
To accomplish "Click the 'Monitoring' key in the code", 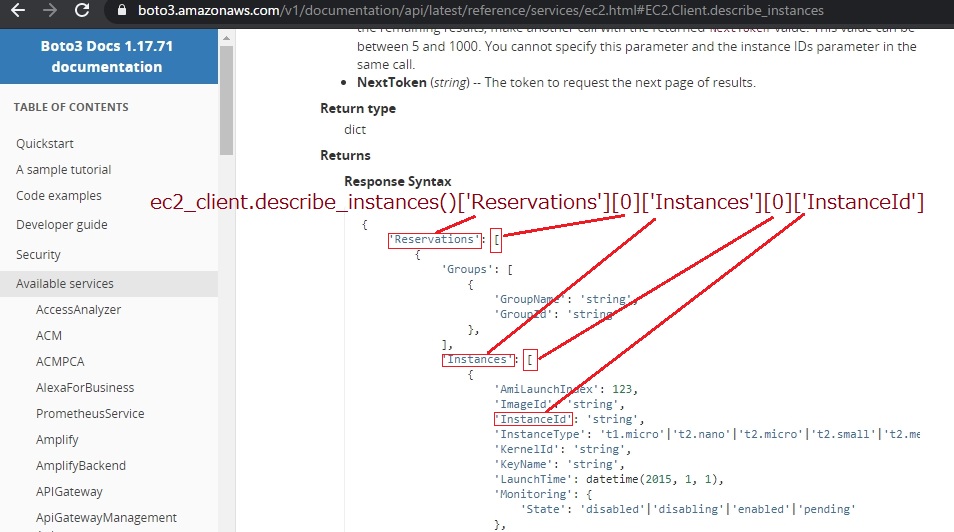I will tap(533, 494).
